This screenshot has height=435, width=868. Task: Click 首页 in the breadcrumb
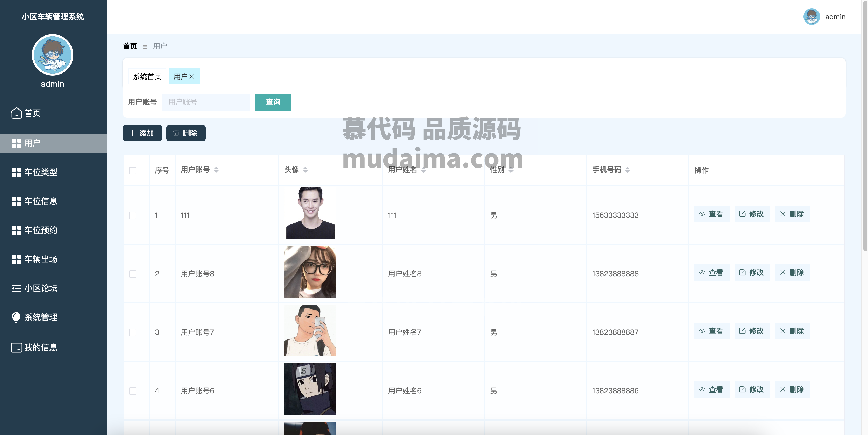click(x=130, y=46)
